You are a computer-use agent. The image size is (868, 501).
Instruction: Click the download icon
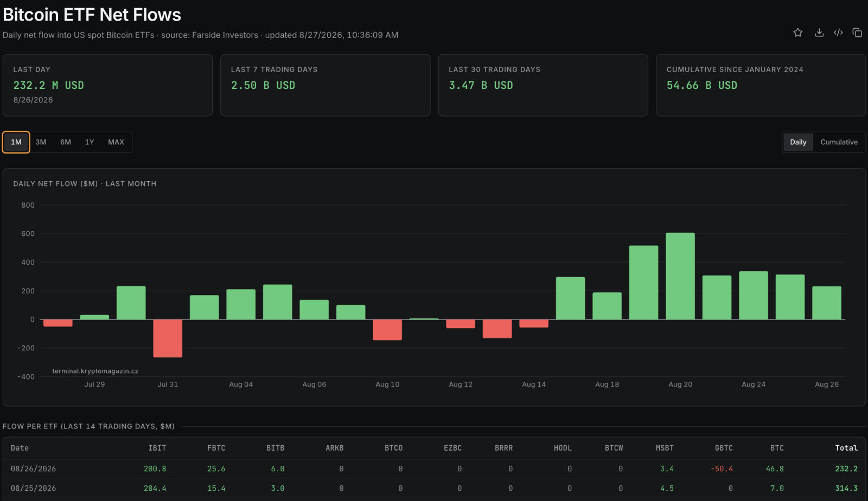coord(819,33)
